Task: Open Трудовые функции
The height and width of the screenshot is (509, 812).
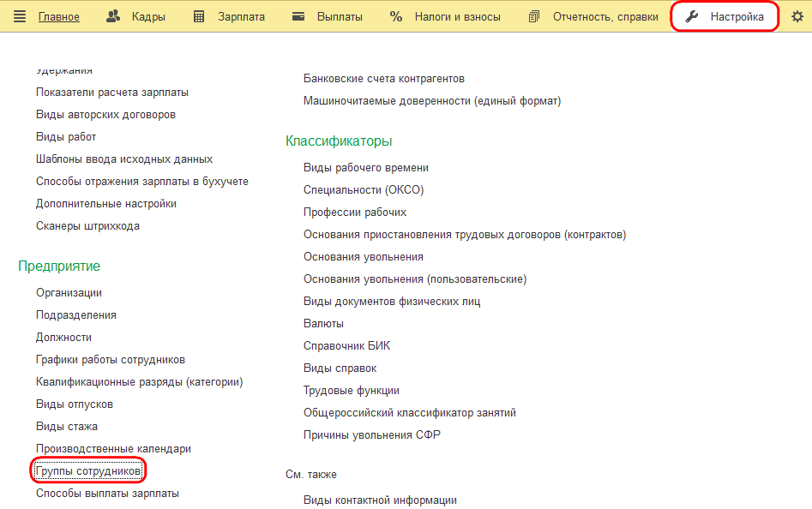Action: coord(352,390)
